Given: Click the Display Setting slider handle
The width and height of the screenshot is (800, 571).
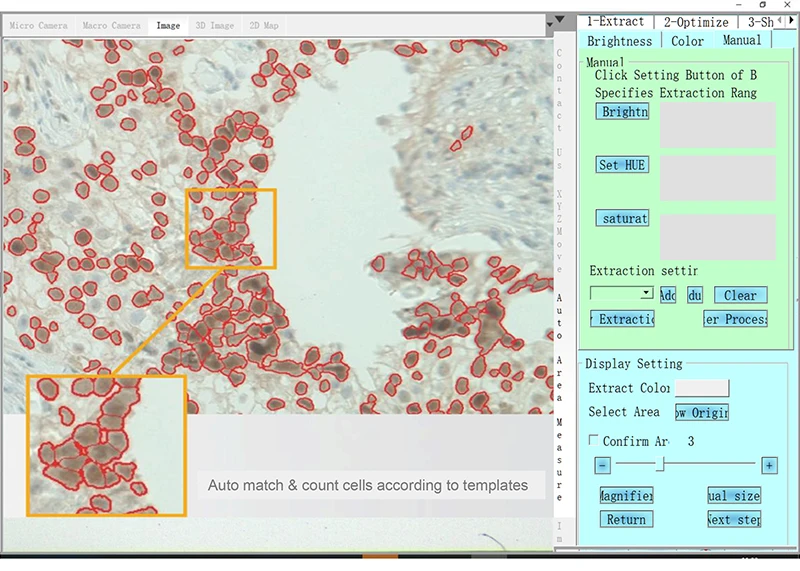Looking at the screenshot, I should (660, 464).
